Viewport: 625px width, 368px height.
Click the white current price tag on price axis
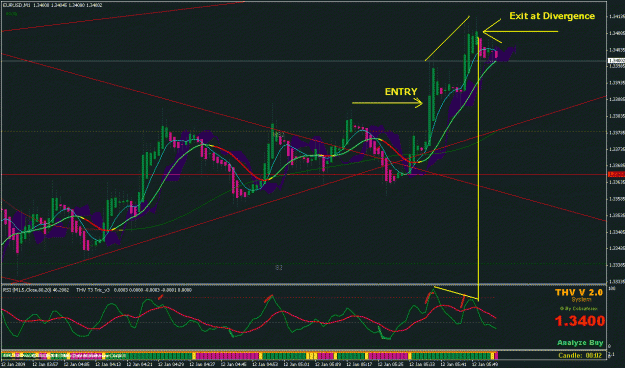pos(615,61)
